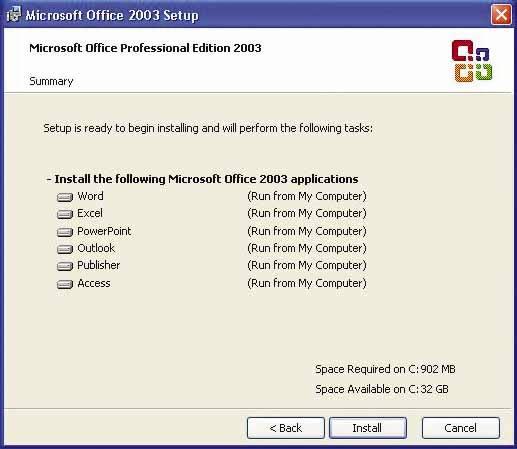Start installation with the Install button
The height and width of the screenshot is (449, 517).
(x=368, y=428)
